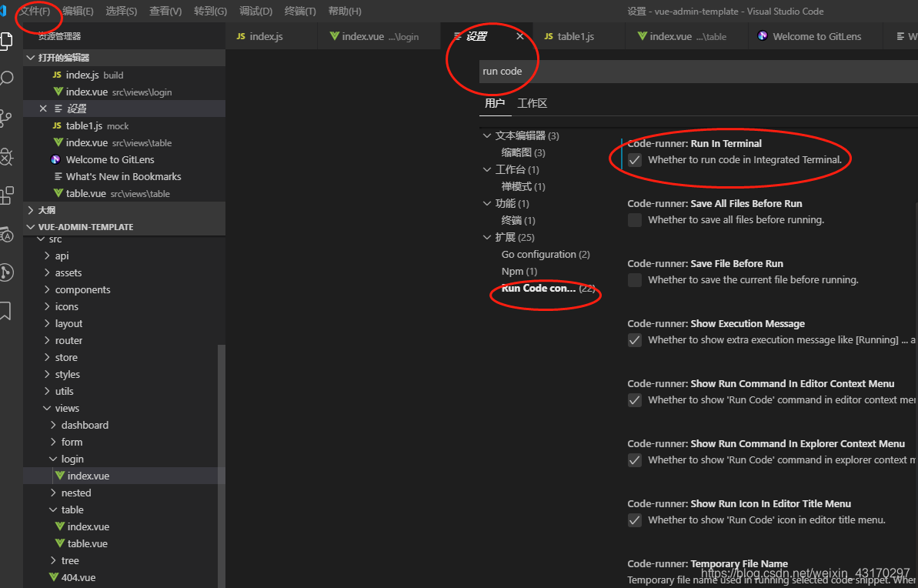The width and height of the screenshot is (918, 588).
Task: Close the 设置 editor tab
Action: click(x=520, y=36)
